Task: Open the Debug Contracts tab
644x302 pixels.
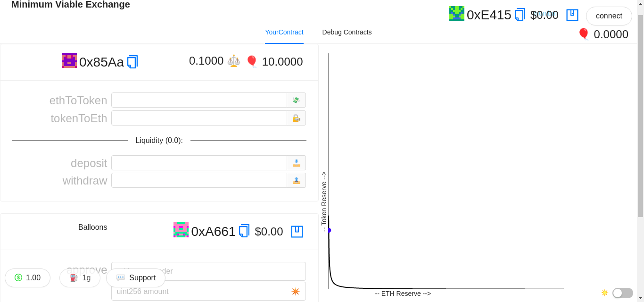Action: coord(347,32)
